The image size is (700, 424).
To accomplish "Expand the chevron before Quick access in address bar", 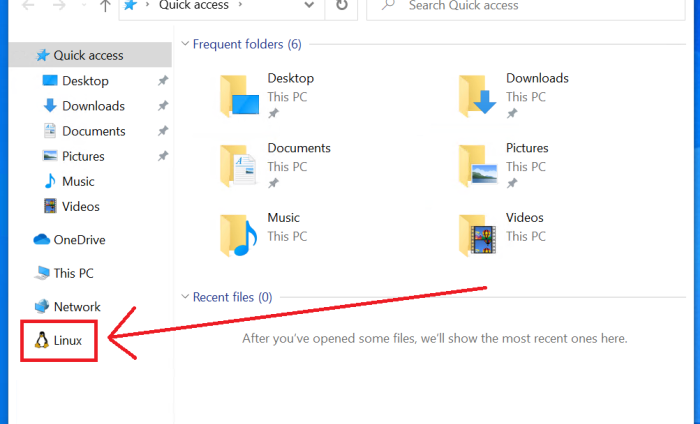I will 147,5.
